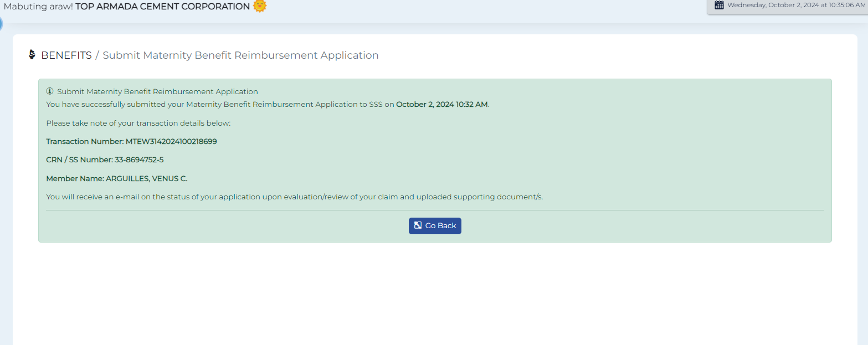Image resolution: width=868 pixels, height=345 pixels.
Task: Click the arrow icon inside Go Back button
Action: pos(418,225)
